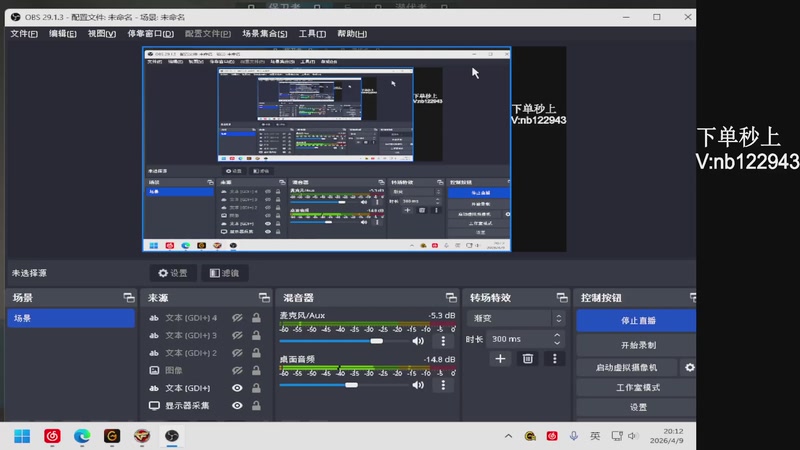Open the 场景集合 menu

point(265,34)
